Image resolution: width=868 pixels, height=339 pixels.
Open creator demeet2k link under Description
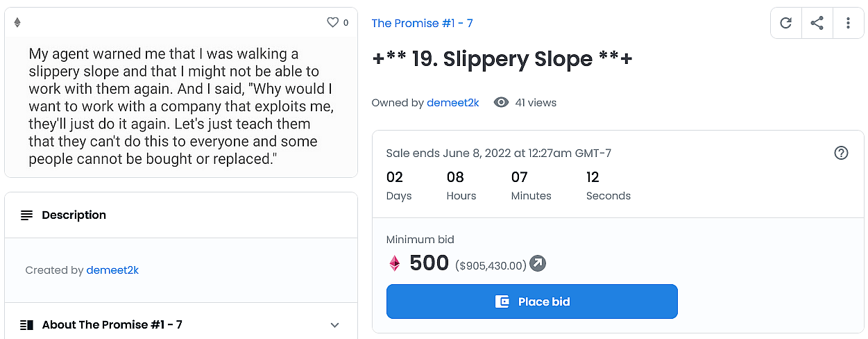pos(112,270)
